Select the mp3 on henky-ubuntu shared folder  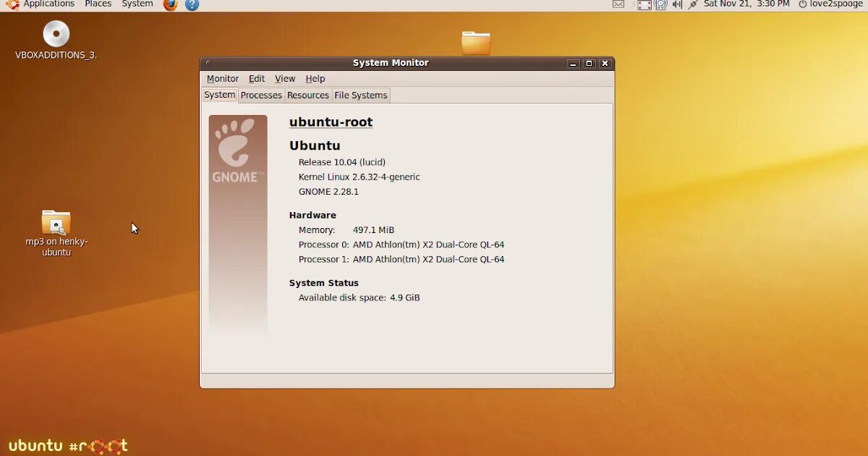(56, 223)
